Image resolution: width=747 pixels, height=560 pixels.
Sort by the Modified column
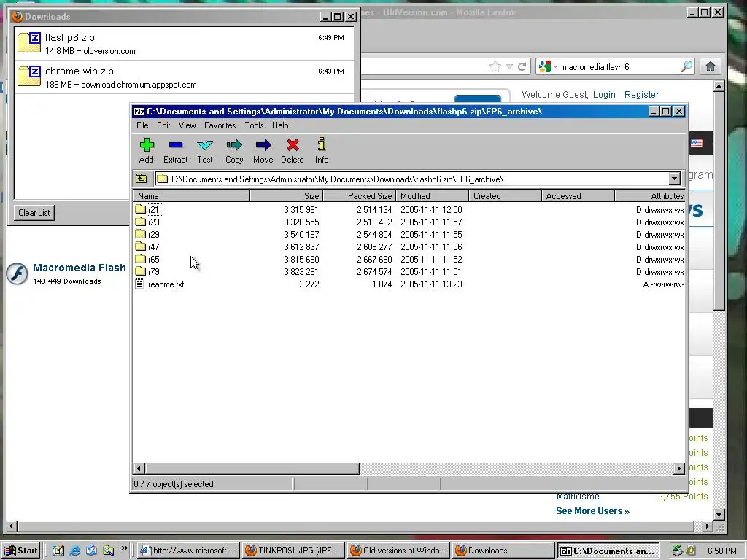(432, 195)
